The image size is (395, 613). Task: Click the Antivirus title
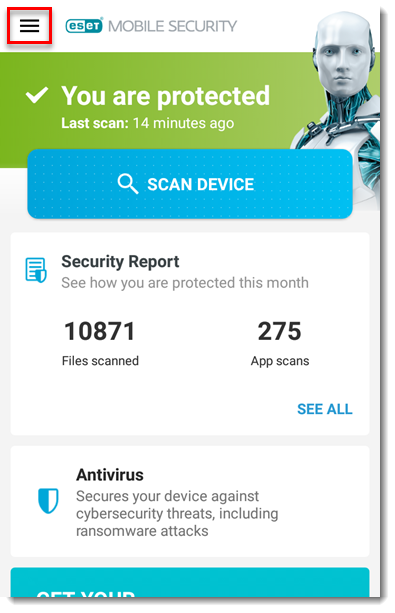click(x=110, y=475)
